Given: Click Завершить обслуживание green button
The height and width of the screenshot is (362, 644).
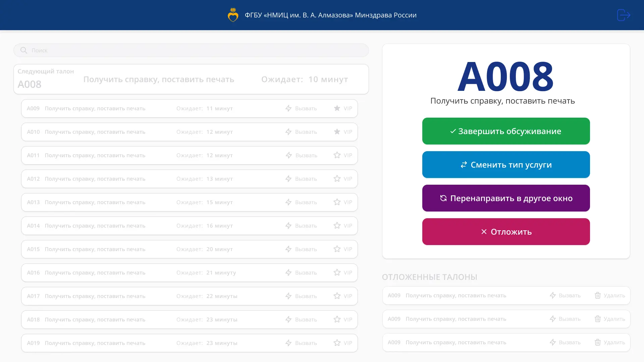Looking at the screenshot, I should pos(506,131).
